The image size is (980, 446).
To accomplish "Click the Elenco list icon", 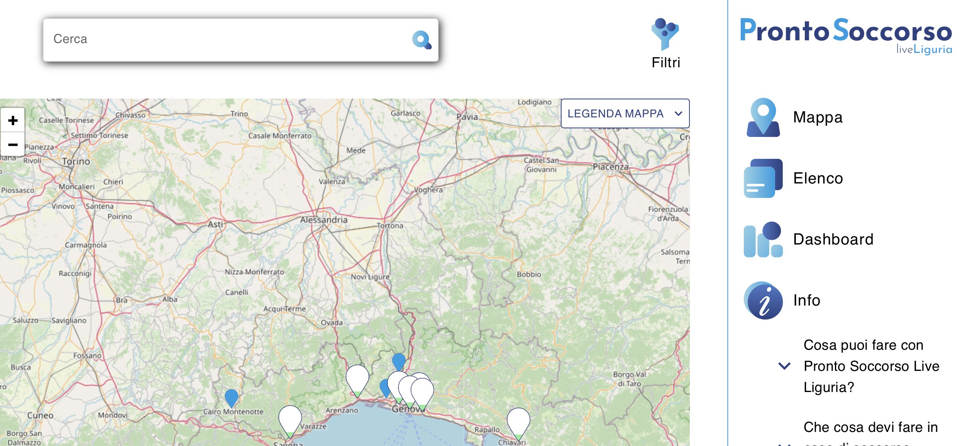I will tap(763, 178).
